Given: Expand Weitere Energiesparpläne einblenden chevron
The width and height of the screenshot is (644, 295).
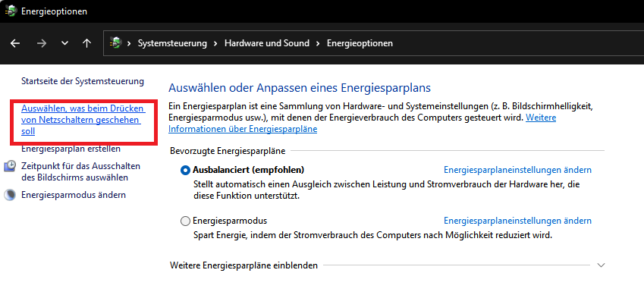Looking at the screenshot, I should [601, 265].
